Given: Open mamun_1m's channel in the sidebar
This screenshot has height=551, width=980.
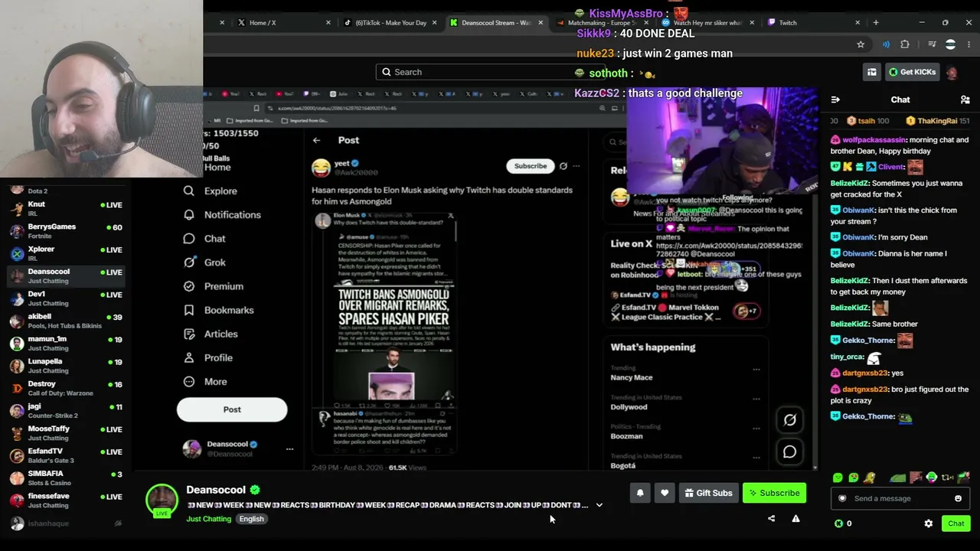Looking at the screenshot, I should coord(65,343).
